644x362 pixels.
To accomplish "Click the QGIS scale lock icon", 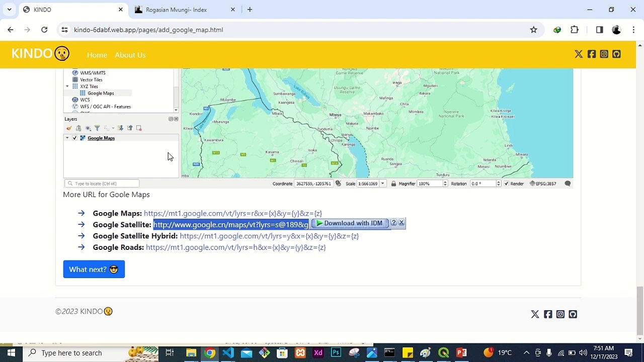I will point(393,184).
